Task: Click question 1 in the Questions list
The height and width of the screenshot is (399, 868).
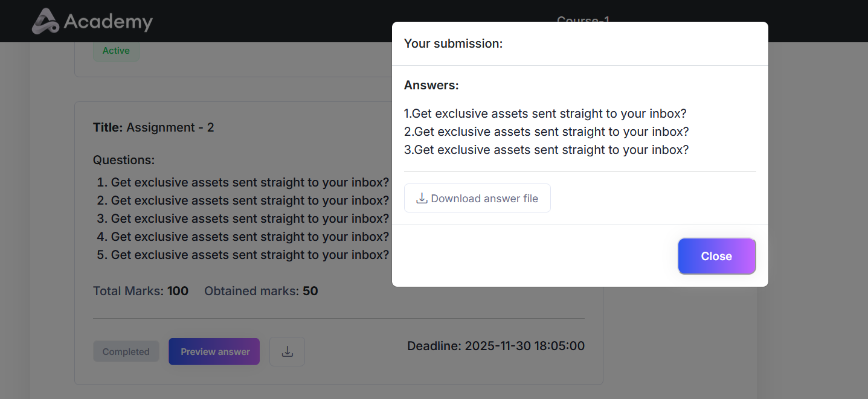Action: [243, 182]
